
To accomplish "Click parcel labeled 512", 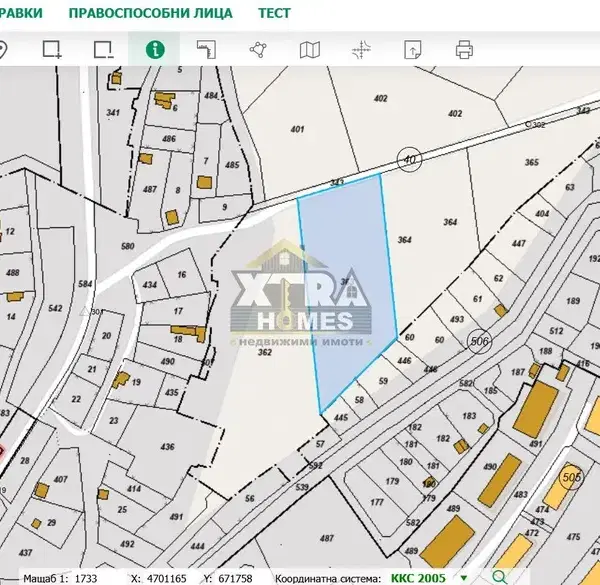I will (556, 331).
